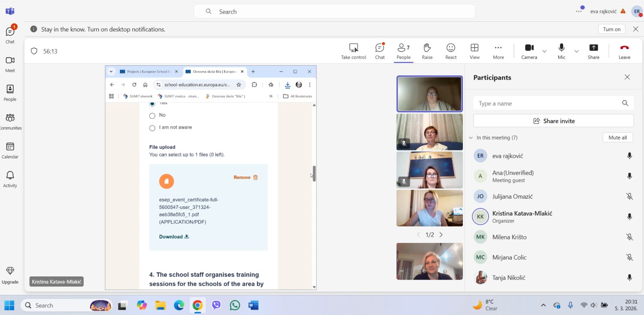This screenshot has width=644, height=315.
Task: Collapse the In this meeting section
Action: pyautogui.click(x=471, y=138)
